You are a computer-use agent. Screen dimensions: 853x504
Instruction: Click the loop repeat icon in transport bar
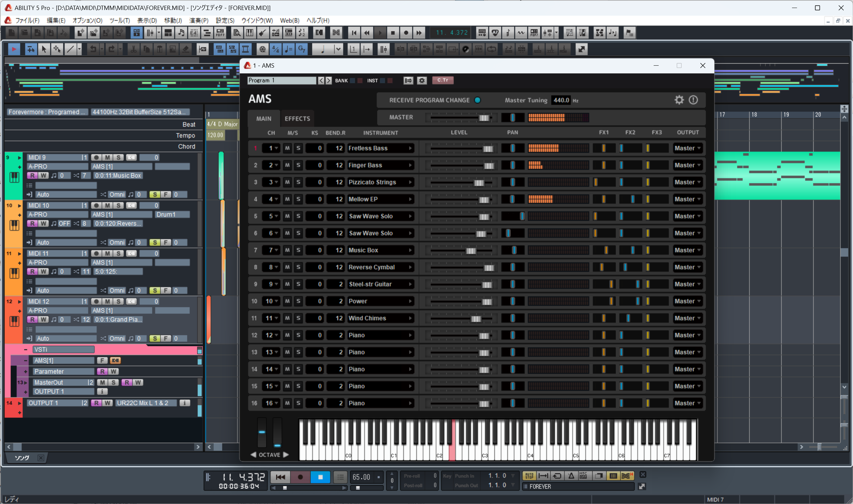[x=557, y=476]
